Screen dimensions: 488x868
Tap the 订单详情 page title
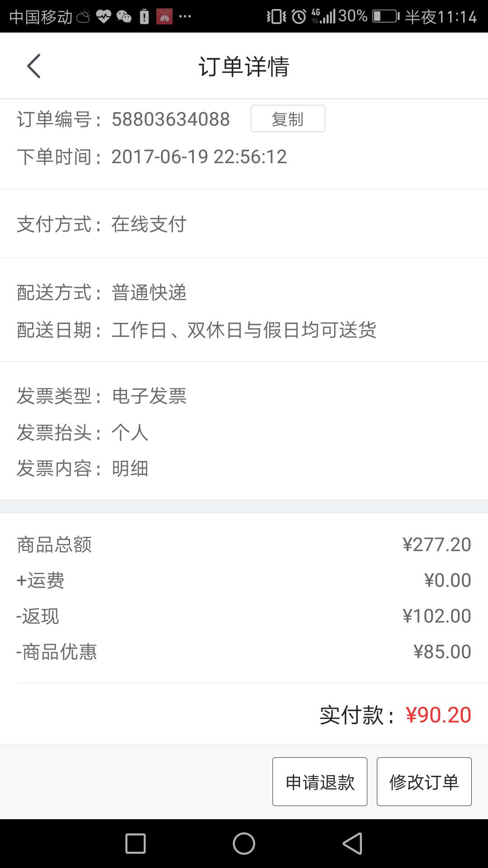tap(244, 66)
